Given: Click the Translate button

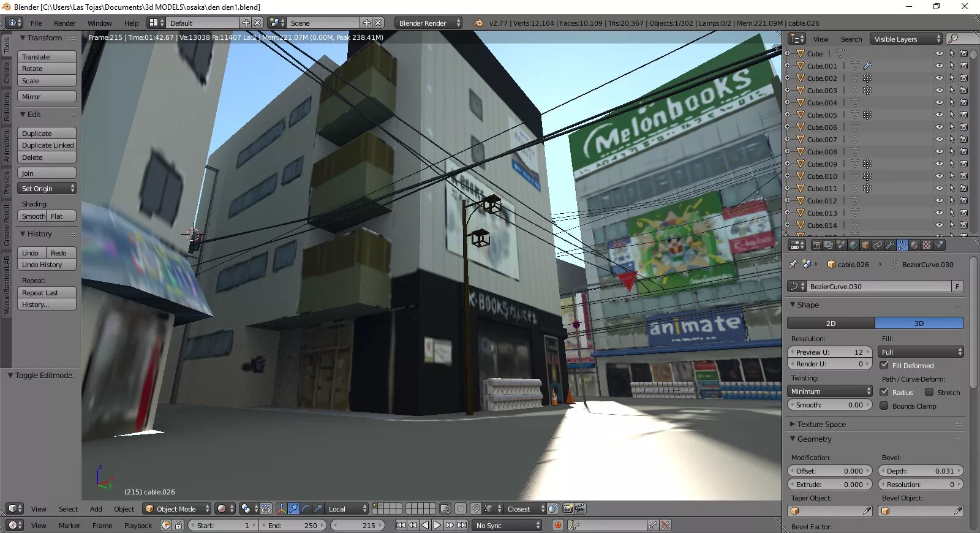Looking at the screenshot, I should pyautogui.click(x=47, y=56).
